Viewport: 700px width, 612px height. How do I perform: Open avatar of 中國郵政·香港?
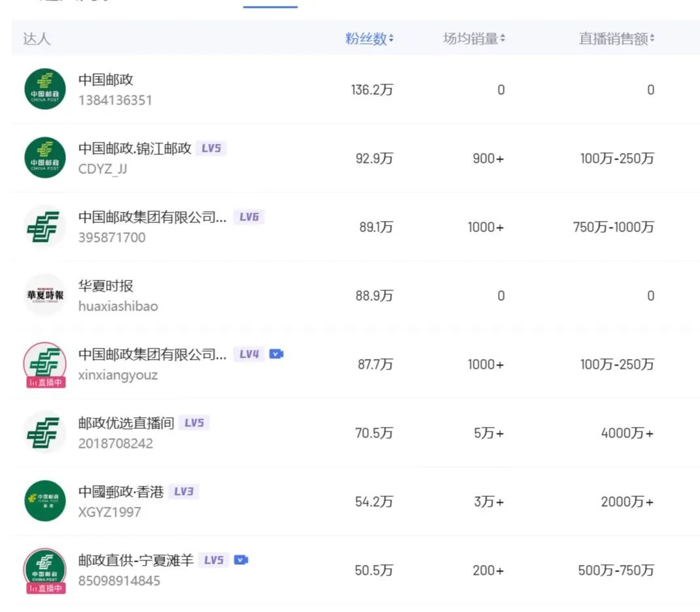click(44, 501)
